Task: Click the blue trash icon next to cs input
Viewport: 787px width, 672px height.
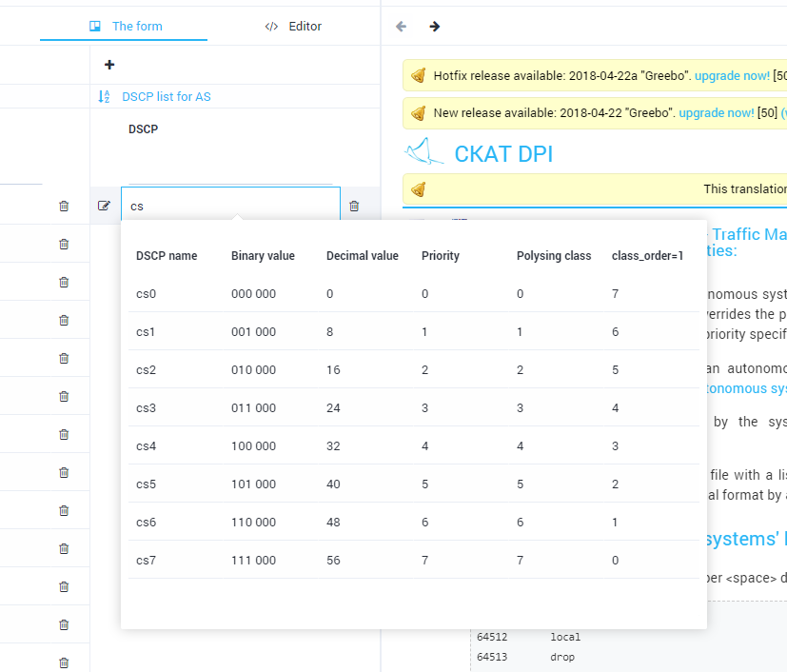Action: (354, 206)
